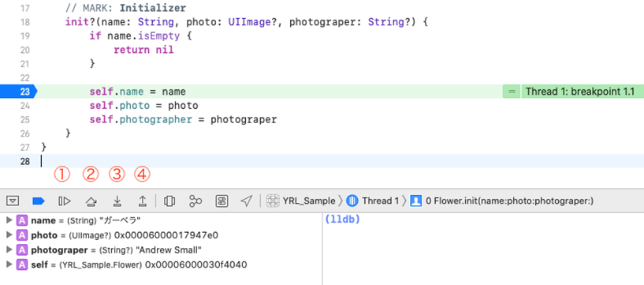Screen dimensions: 644x285
Task: Select the Flower.init stack frame item
Action: click(502, 201)
